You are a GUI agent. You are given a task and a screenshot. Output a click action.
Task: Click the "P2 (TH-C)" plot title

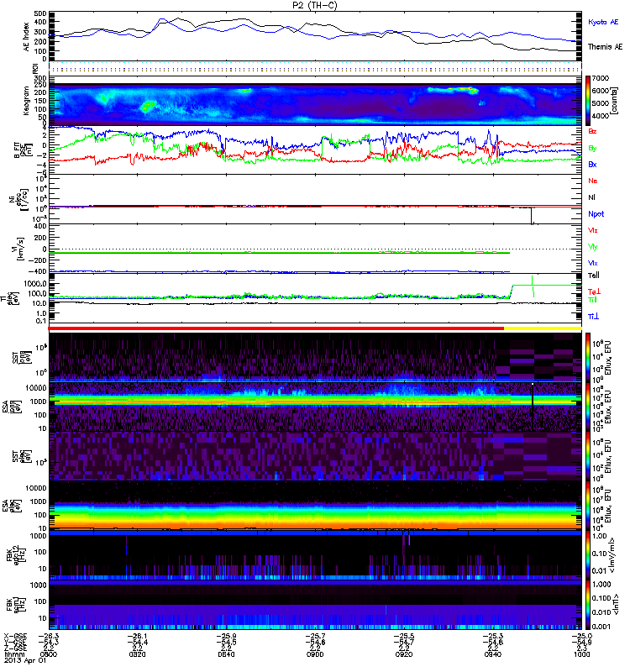tap(315, 6)
